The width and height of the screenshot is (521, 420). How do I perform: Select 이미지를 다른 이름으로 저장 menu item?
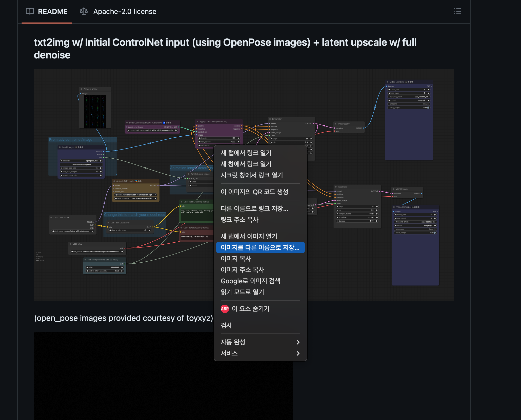pos(260,247)
